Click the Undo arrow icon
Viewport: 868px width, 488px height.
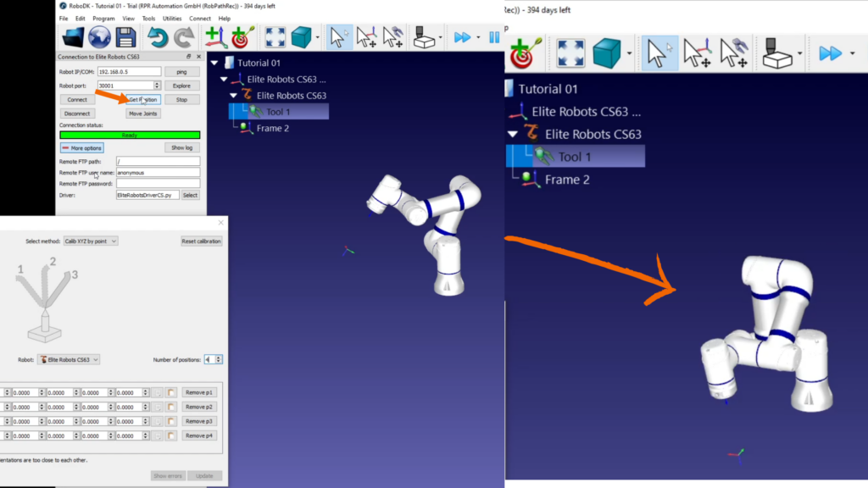[157, 37]
